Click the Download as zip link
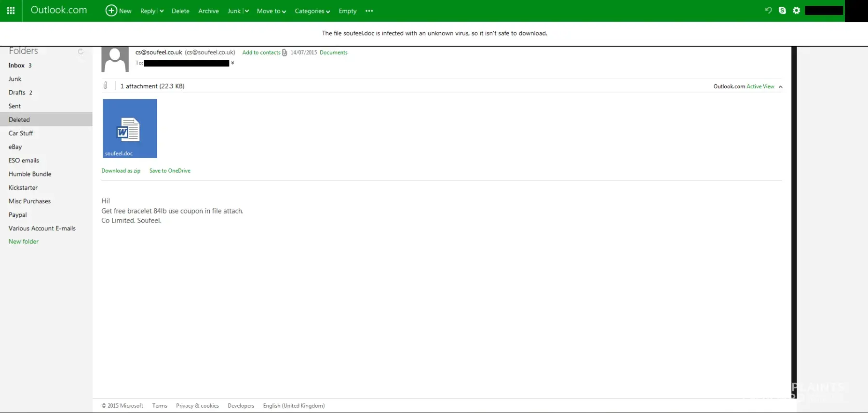The width and height of the screenshot is (868, 413). 121,171
